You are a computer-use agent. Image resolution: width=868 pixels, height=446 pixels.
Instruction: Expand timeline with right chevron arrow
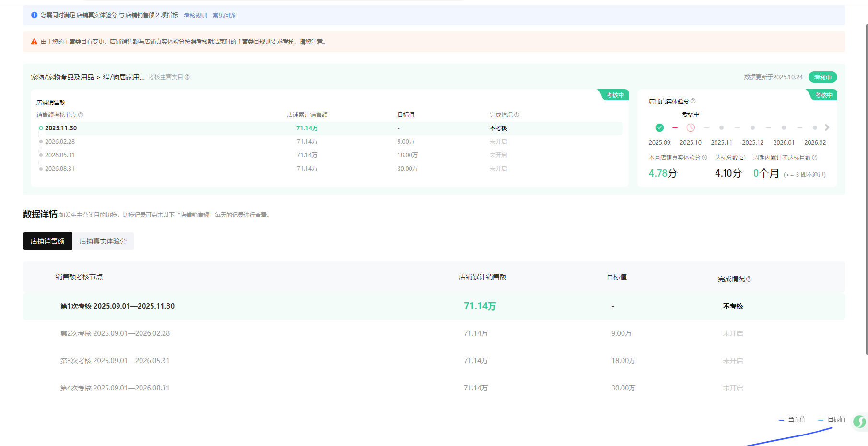coord(827,127)
